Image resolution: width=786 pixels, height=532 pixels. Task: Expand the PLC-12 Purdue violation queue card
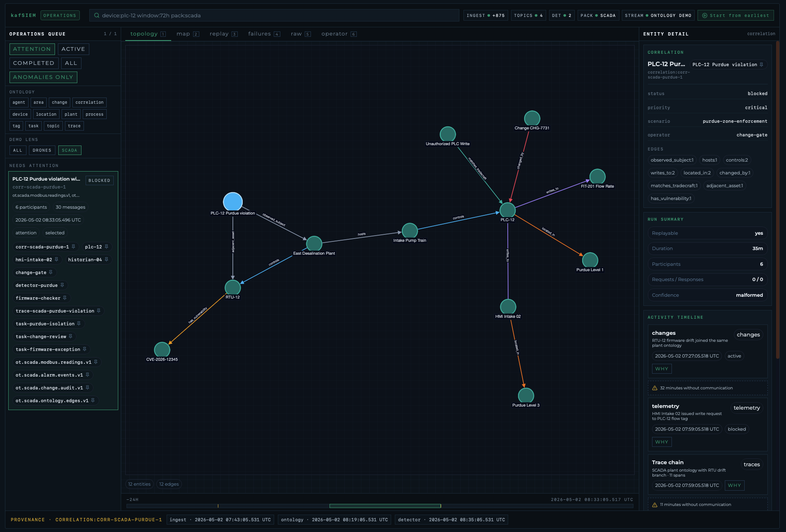(63, 291)
